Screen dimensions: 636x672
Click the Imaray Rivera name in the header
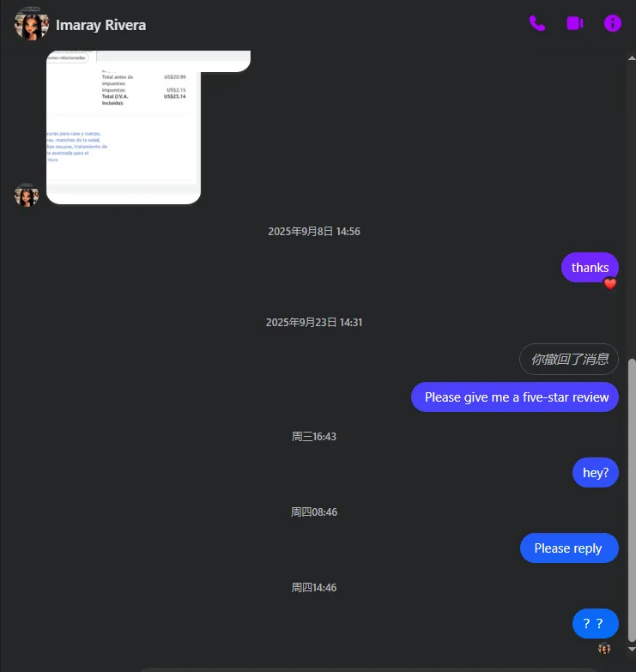[100, 25]
